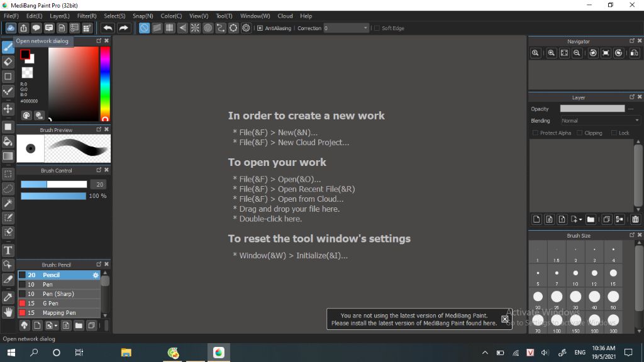Delete layer with trash icon
644x362 pixels.
[635, 219]
